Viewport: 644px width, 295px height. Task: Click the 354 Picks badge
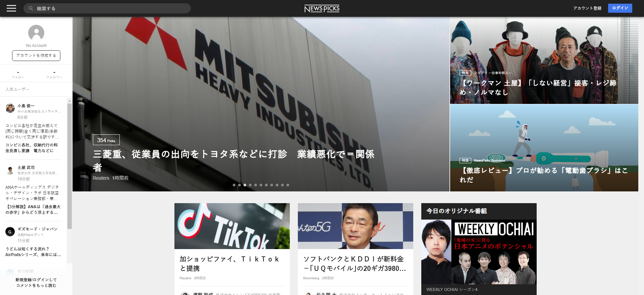(106, 140)
